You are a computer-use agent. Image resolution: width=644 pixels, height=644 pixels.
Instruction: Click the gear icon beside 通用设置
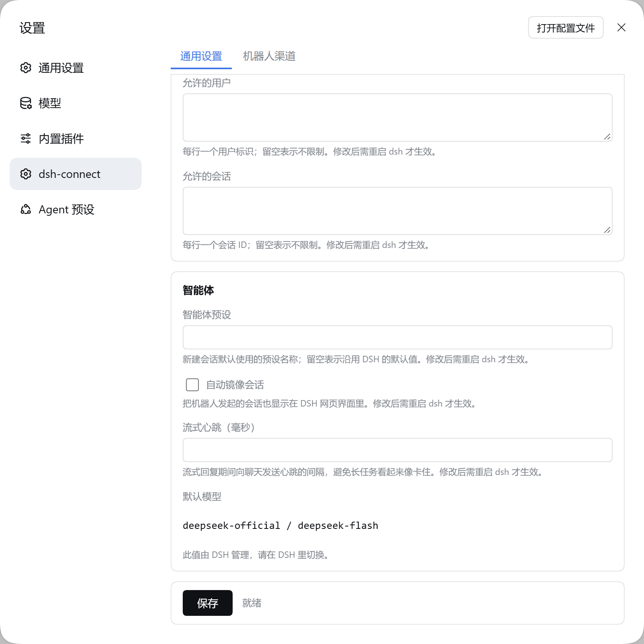click(26, 68)
